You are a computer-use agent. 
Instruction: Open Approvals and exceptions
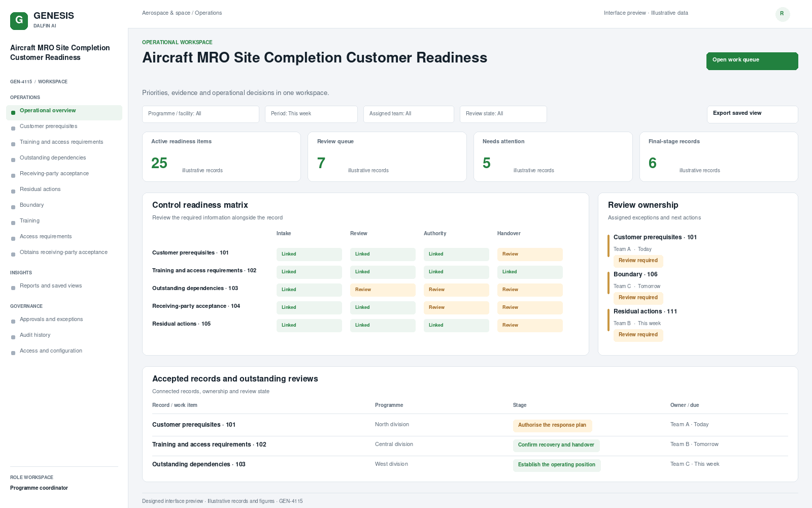(x=64, y=320)
